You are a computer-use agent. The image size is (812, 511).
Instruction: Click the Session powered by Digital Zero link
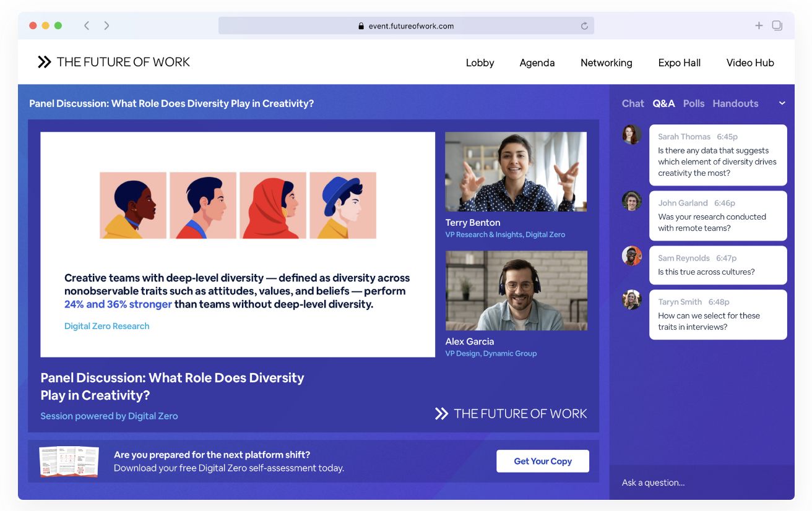click(109, 416)
